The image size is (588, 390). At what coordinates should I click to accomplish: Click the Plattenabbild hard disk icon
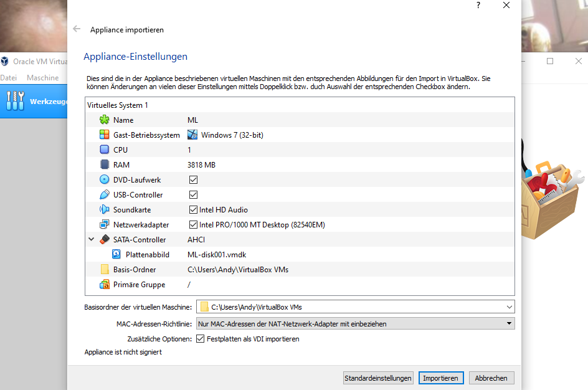(116, 254)
